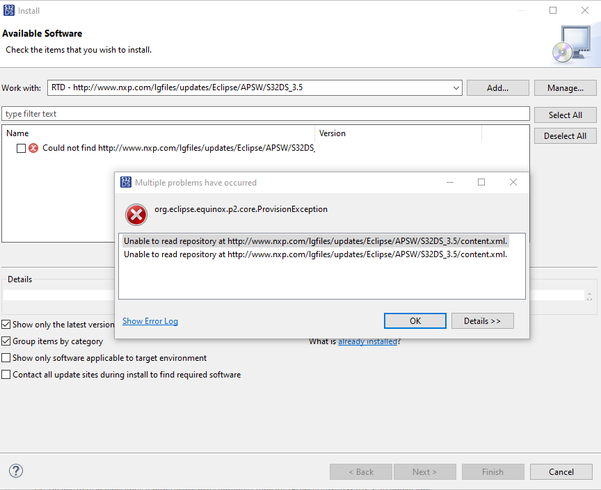Select the second Unable to read repository line
The width and height of the screenshot is (601, 490).
(x=315, y=254)
